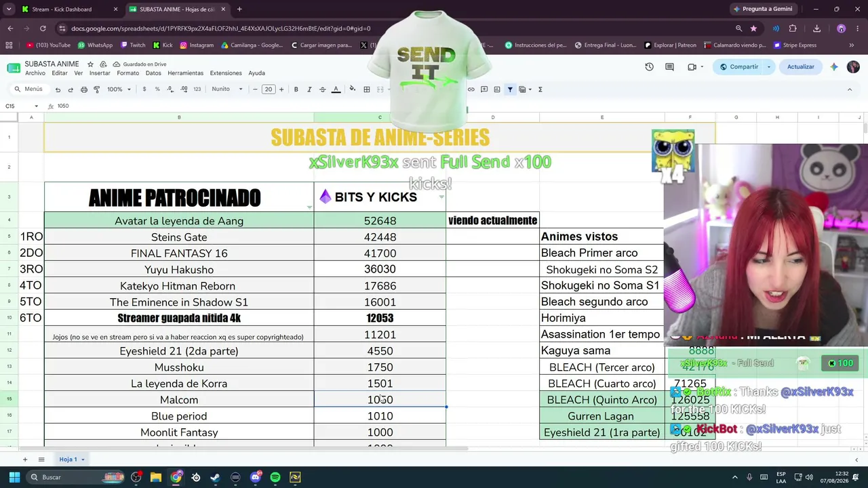Select the Hoja 1 sheet tab
Viewport: 868px width, 488px height.
point(71,460)
